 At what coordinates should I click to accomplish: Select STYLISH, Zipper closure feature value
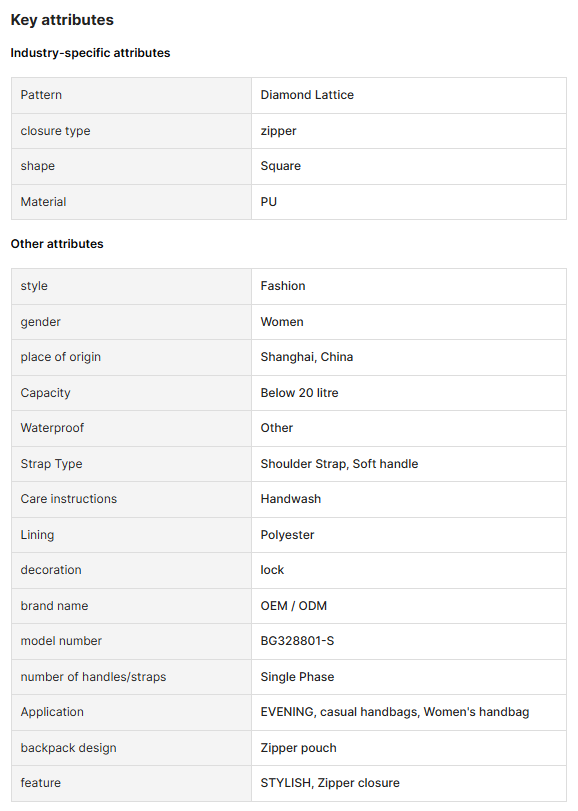[x=330, y=783]
